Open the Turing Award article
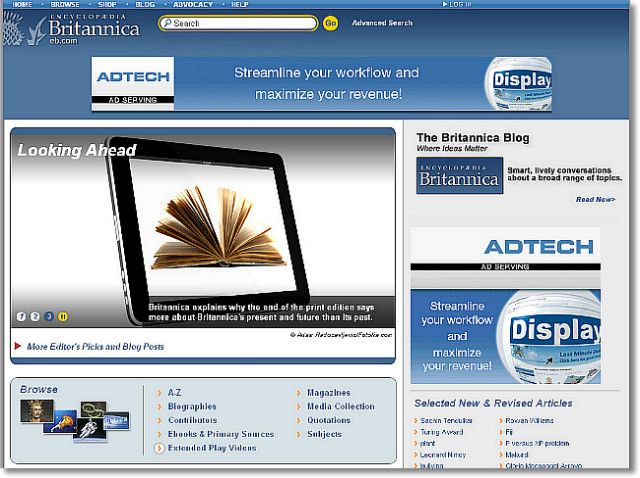 pos(442,432)
